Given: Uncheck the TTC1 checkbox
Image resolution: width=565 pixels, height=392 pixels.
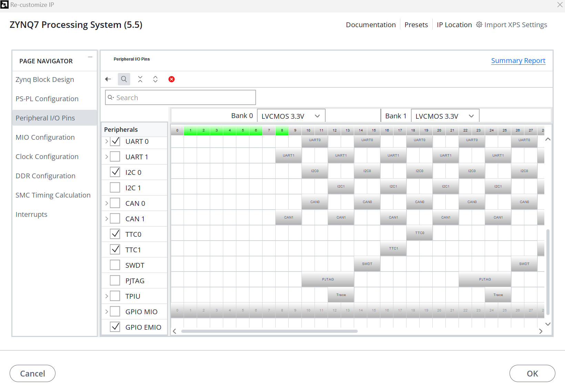Looking at the screenshot, I should [115, 250].
